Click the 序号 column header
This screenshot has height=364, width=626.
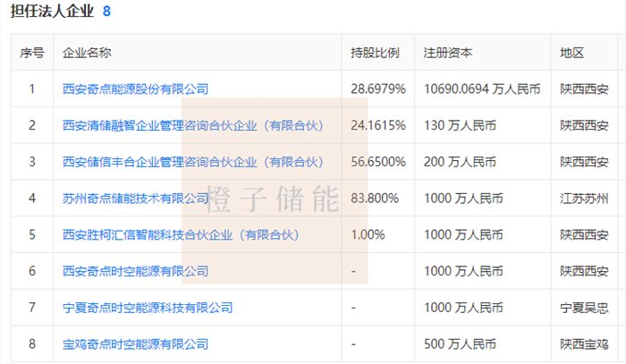(x=32, y=53)
